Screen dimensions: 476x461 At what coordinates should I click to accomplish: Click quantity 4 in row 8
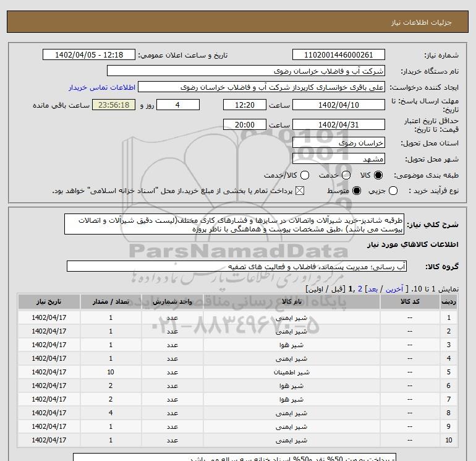click(111, 413)
